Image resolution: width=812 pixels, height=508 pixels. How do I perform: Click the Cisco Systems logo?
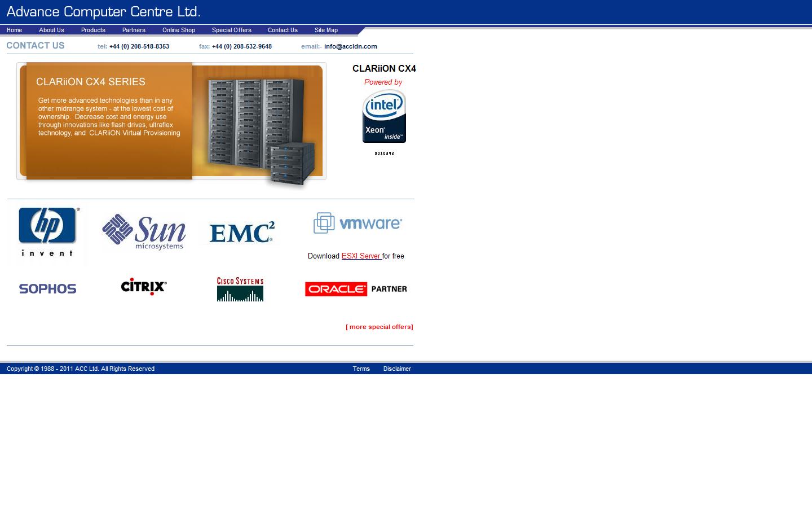point(240,288)
